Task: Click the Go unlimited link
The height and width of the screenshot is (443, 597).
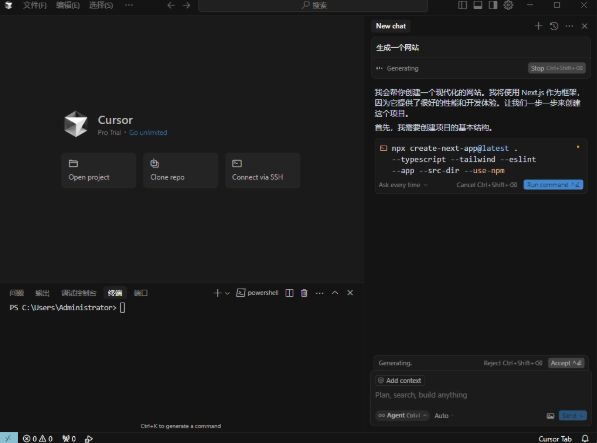Action: pos(148,132)
